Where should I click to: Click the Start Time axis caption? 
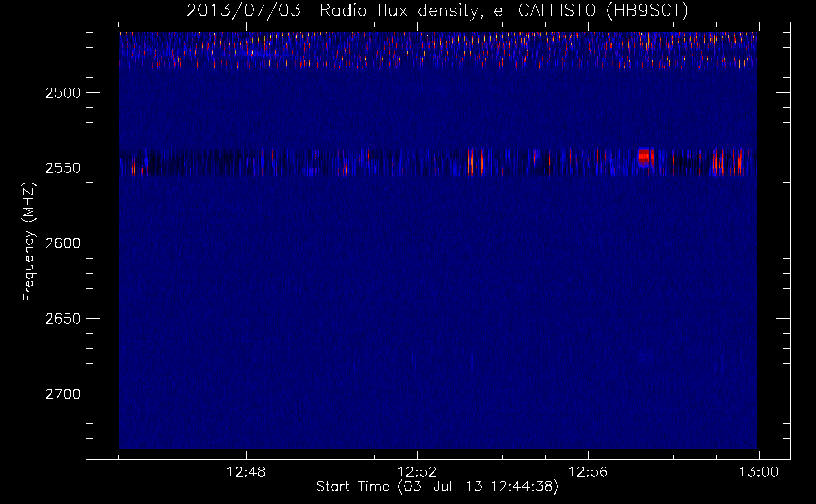click(x=437, y=487)
